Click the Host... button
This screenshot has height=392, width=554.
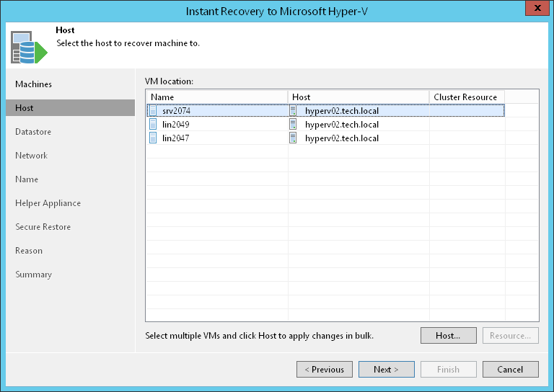tap(449, 336)
